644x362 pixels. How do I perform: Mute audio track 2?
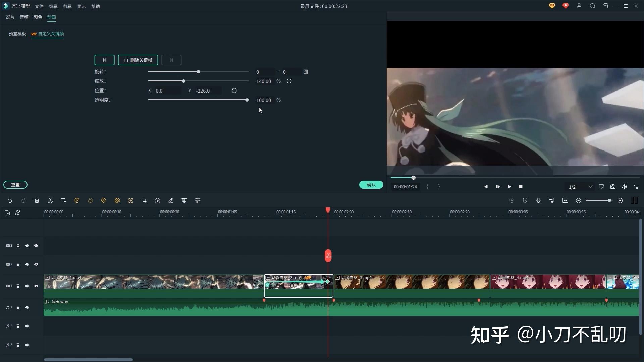tap(27, 326)
